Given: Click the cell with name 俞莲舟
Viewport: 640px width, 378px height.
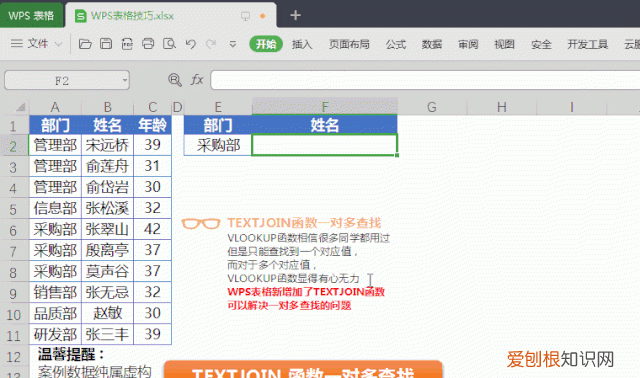Looking at the screenshot, I should coord(107,166).
